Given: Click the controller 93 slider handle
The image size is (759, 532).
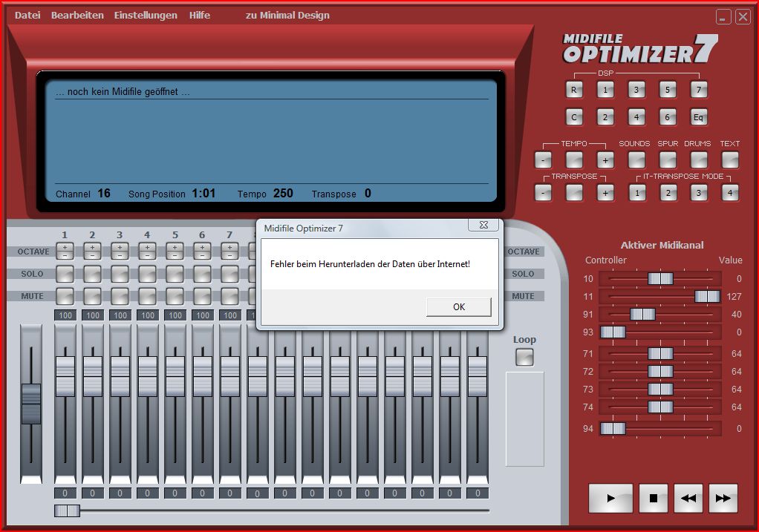Looking at the screenshot, I should click(x=613, y=332).
